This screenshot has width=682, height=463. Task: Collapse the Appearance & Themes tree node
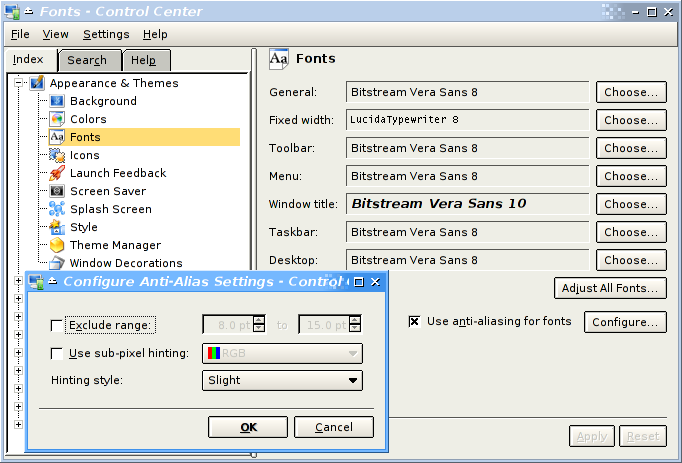click(19, 83)
